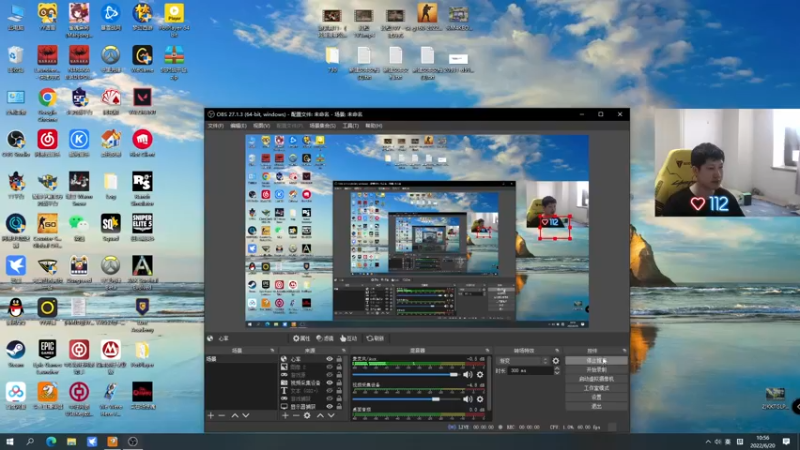Hide the first source using its eye icon
Image resolution: width=800 pixels, height=450 pixels.
pyautogui.click(x=329, y=359)
